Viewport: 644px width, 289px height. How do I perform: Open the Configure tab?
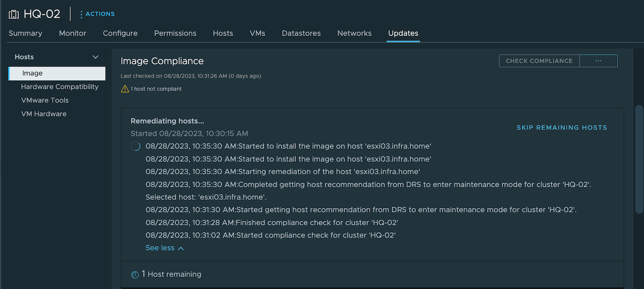120,33
